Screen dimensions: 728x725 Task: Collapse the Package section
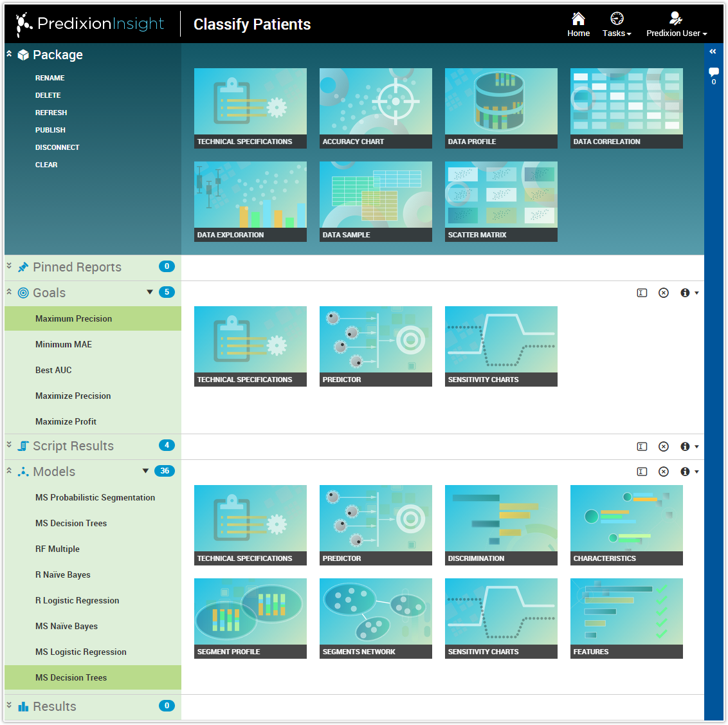click(9, 54)
